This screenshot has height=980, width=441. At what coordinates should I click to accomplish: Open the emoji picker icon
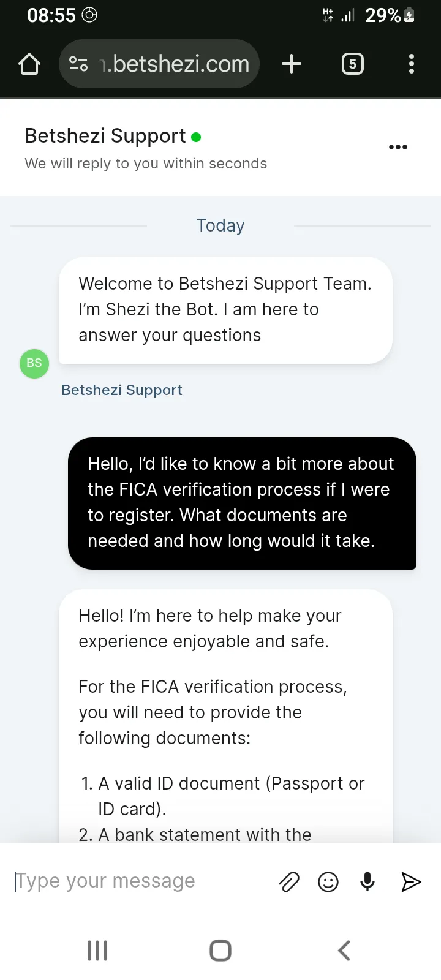[328, 882]
